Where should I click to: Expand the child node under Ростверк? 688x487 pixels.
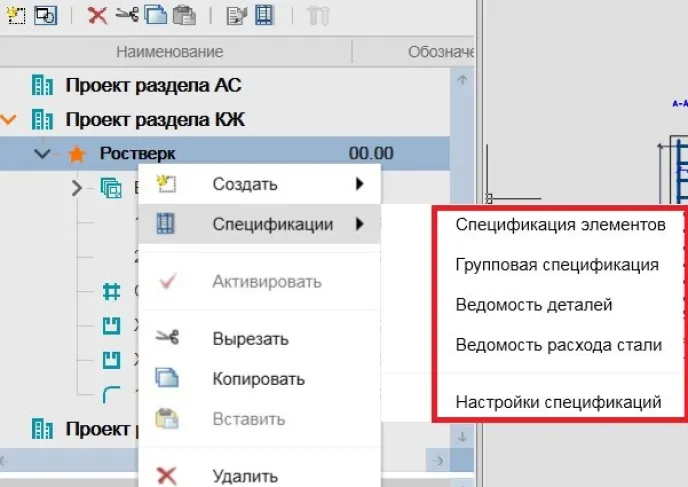click(x=77, y=187)
